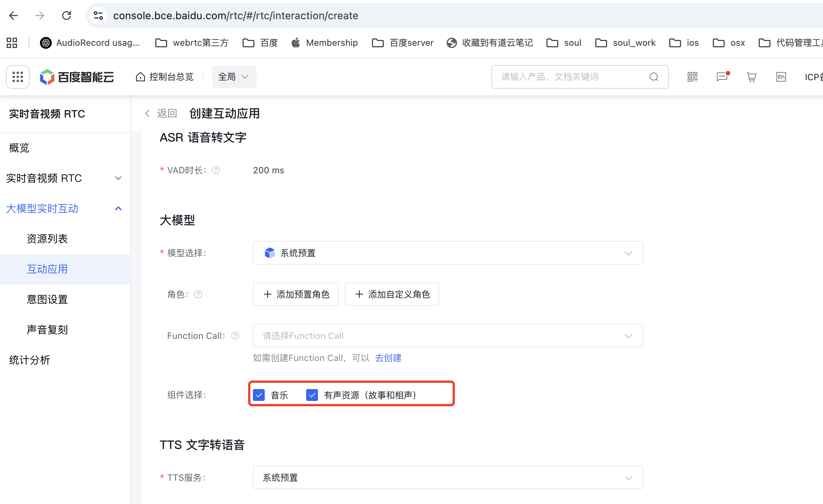The height and width of the screenshot is (504, 823).
Task: Click the QR code icon in header
Action: (x=692, y=77)
